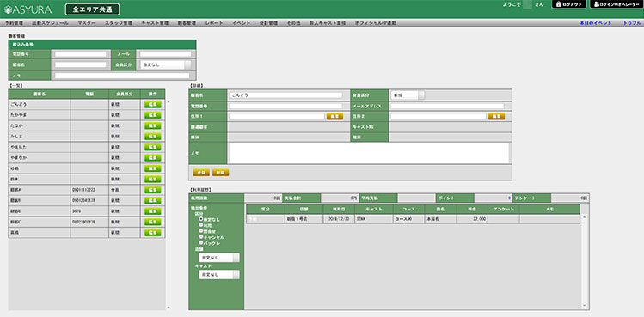Click the ASYURA logo

(x=28, y=9)
